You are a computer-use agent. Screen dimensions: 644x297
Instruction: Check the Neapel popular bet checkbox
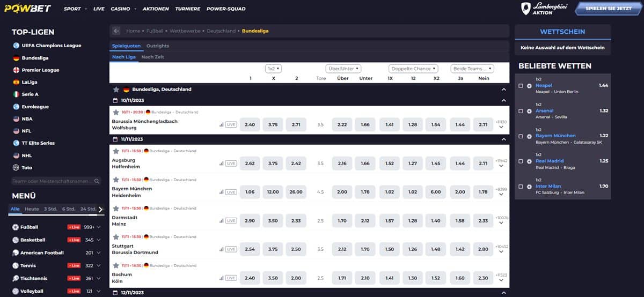(521, 86)
